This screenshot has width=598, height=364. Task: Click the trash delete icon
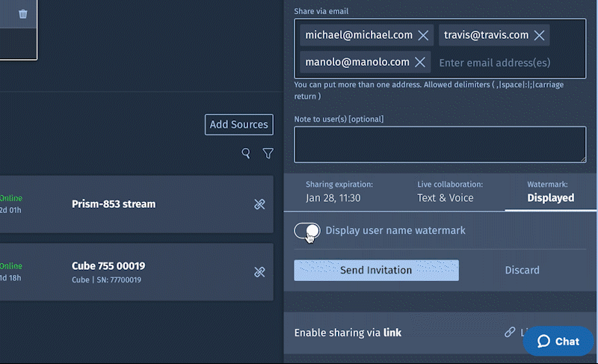pyautogui.click(x=23, y=13)
